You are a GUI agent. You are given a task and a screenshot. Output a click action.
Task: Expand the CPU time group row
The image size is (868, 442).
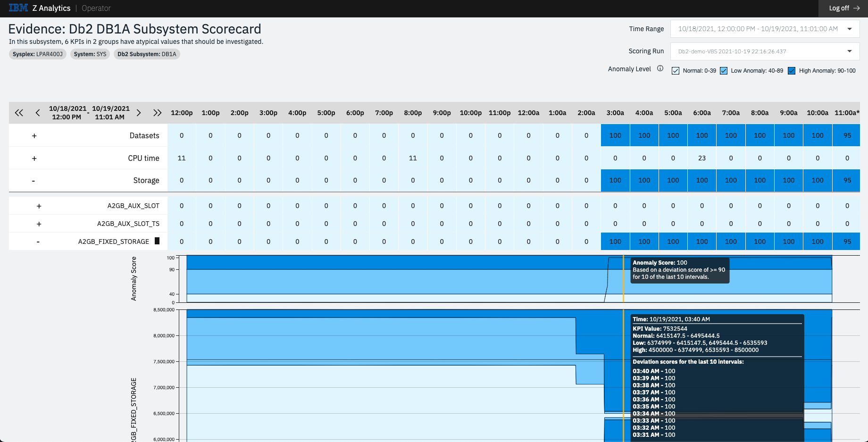pos(34,158)
